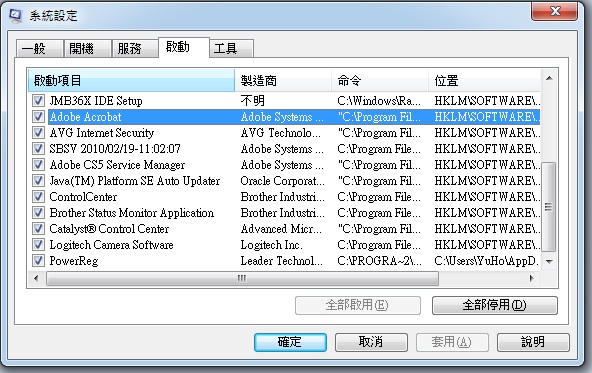This screenshot has width=592, height=373.
Task: Click the vertical scrollbar down arrow
Action: [x=549, y=262]
